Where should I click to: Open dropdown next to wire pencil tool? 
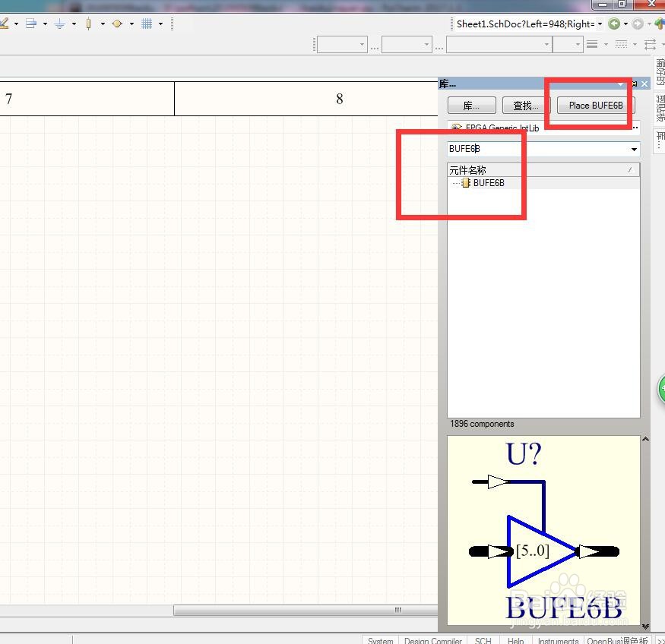(x=16, y=24)
